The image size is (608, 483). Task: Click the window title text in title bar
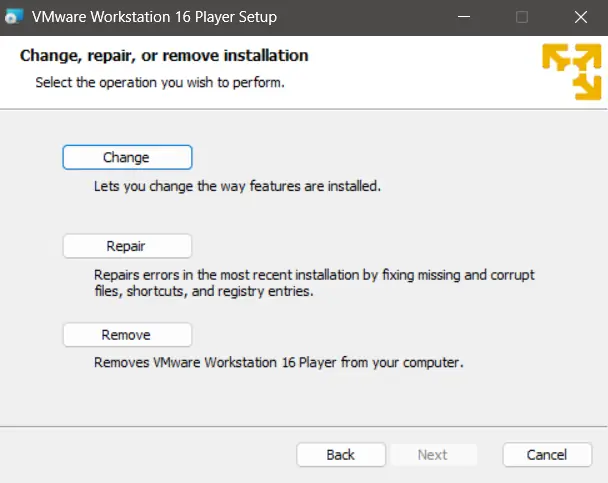(154, 17)
